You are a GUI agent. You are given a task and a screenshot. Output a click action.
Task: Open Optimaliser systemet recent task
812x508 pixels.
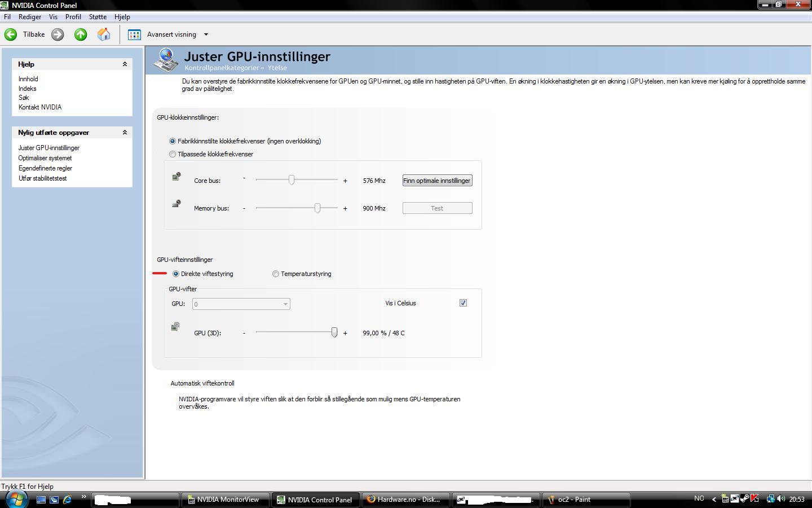click(45, 158)
